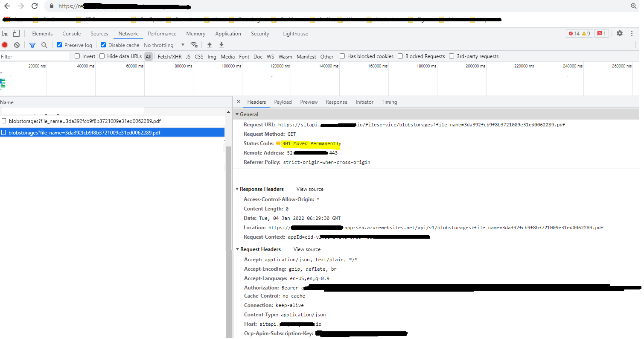Image resolution: width=644 pixels, height=339 pixels.
Task: Toggle the device toolbar icon
Action: [x=16, y=33]
